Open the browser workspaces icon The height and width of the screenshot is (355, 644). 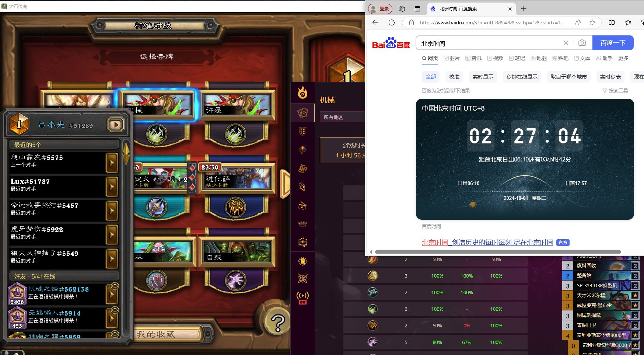[x=402, y=9]
